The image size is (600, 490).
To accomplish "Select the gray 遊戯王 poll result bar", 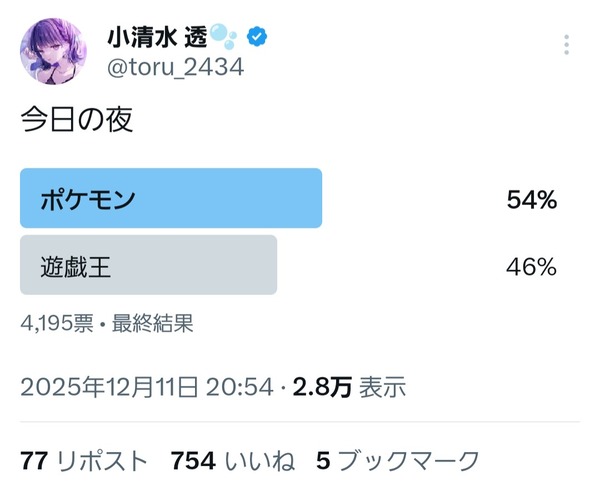I will click(148, 265).
